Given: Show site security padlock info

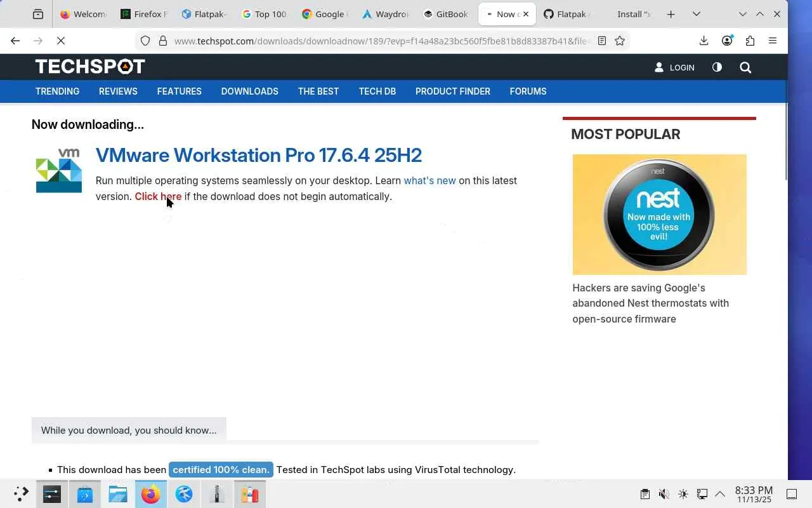Looking at the screenshot, I should pos(163,41).
